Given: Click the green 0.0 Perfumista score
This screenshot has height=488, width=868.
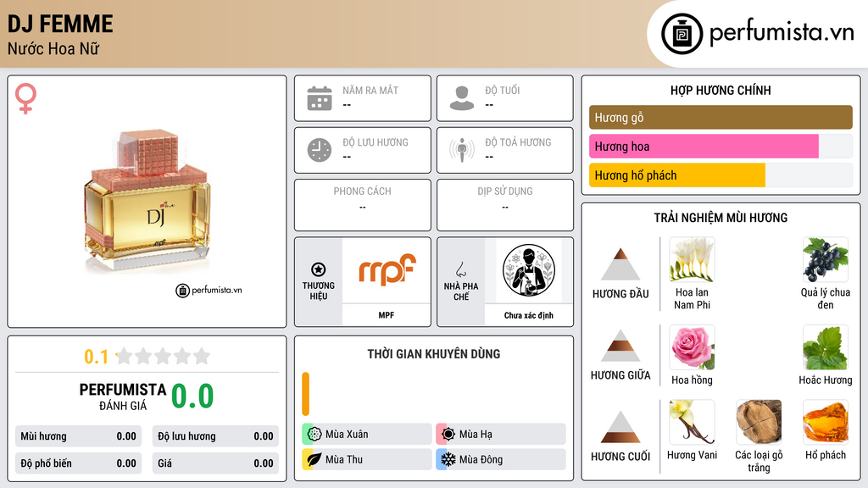Looking at the screenshot, I should click(192, 396).
